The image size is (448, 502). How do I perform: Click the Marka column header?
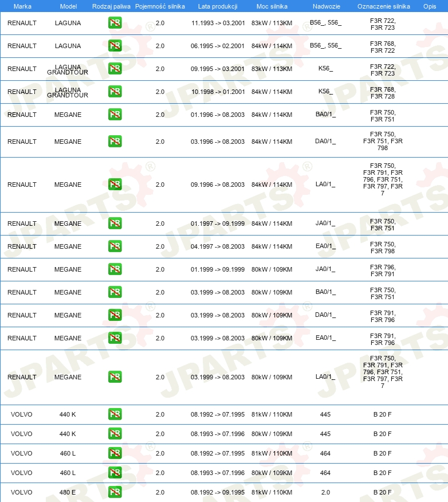tap(22, 6)
